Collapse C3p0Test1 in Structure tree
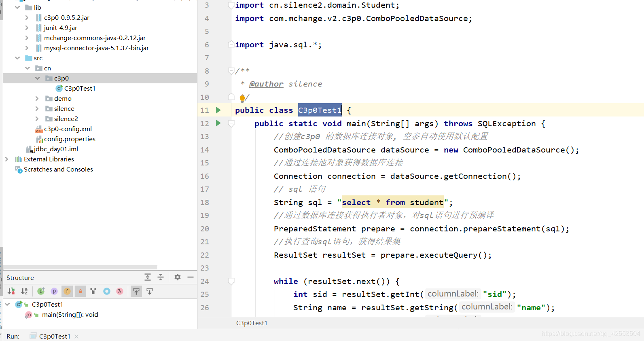This screenshot has height=341, width=644. pos(7,304)
